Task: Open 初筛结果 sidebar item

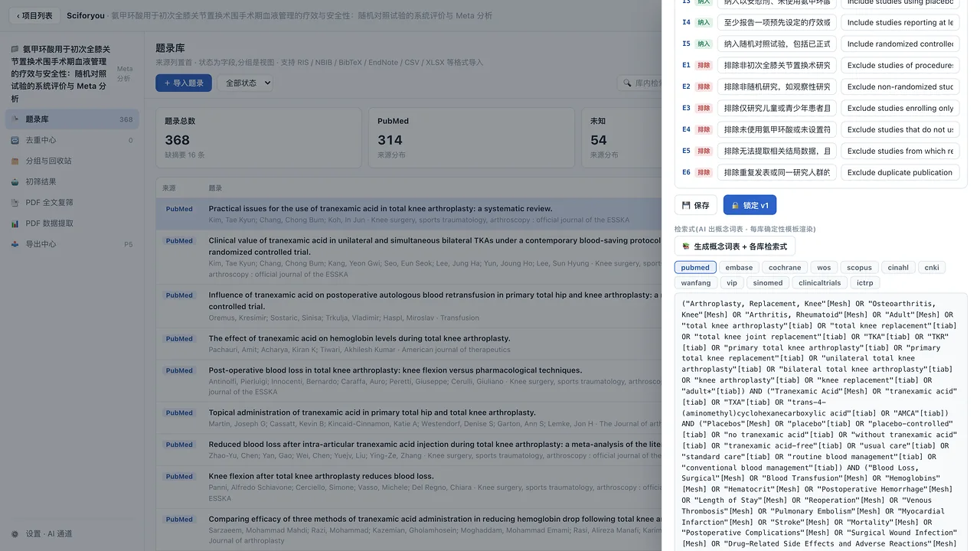Action: point(72,181)
